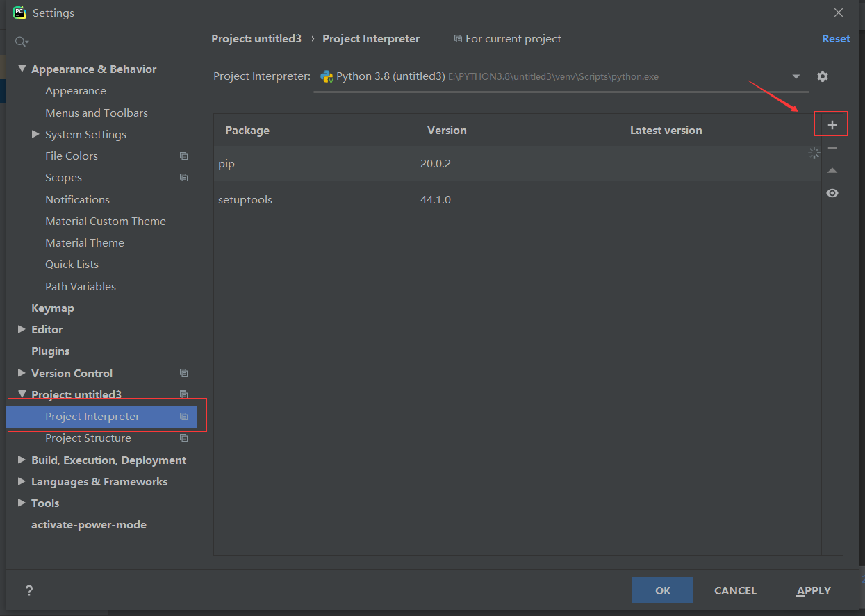This screenshot has height=616, width=865.
Task: Select Scopes settings page
Action: (x=63, y=178)
